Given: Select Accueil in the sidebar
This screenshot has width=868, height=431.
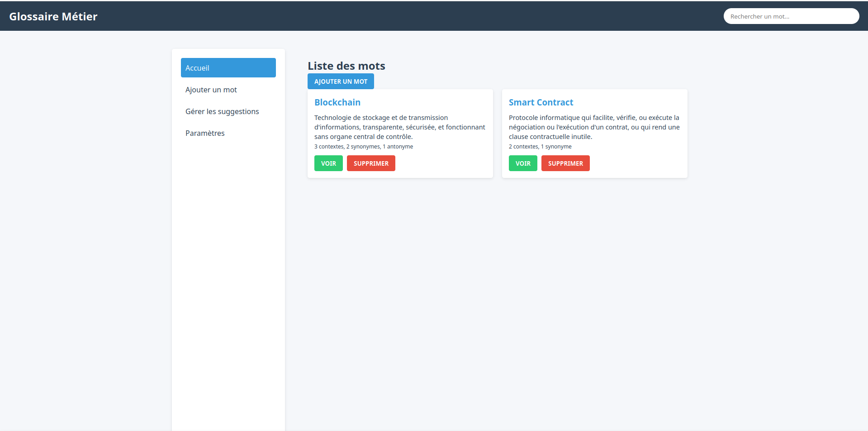Looking at the screenshot, I should (x=228, y=68).
